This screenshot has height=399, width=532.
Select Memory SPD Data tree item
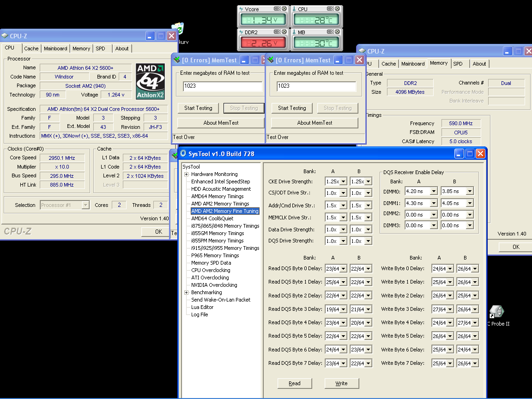[x=211, y=263]
